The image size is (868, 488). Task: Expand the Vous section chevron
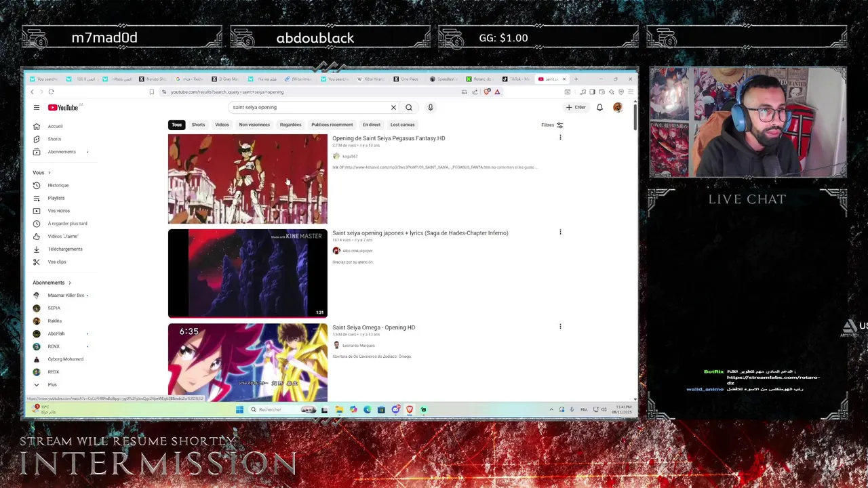tap(49, 173)
